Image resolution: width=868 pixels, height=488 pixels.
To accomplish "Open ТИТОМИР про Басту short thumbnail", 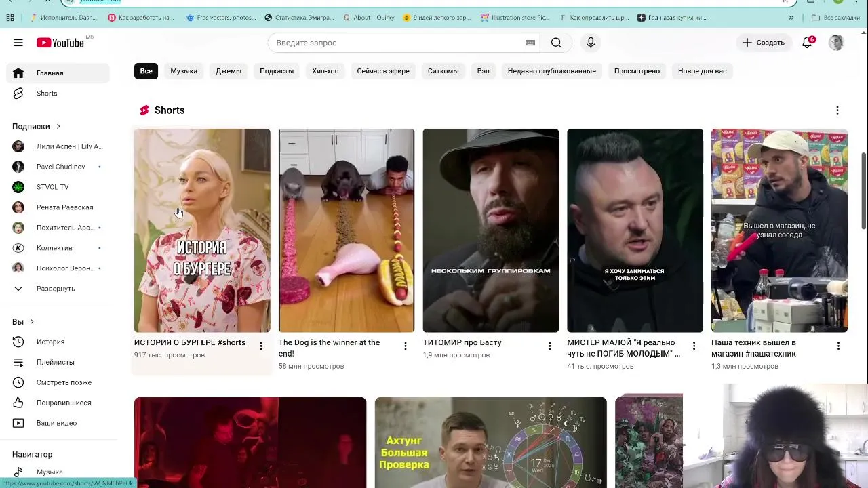I will pyautogui.click(x=491, y=230).
